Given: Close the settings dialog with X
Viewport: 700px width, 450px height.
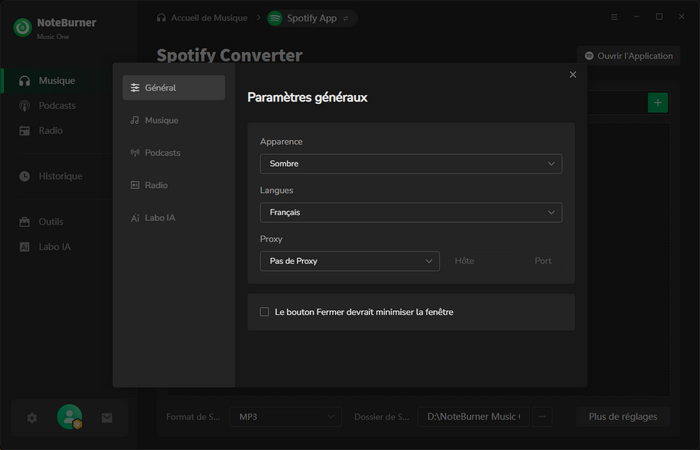Looking at the screenshot, I should click(573, 75).
